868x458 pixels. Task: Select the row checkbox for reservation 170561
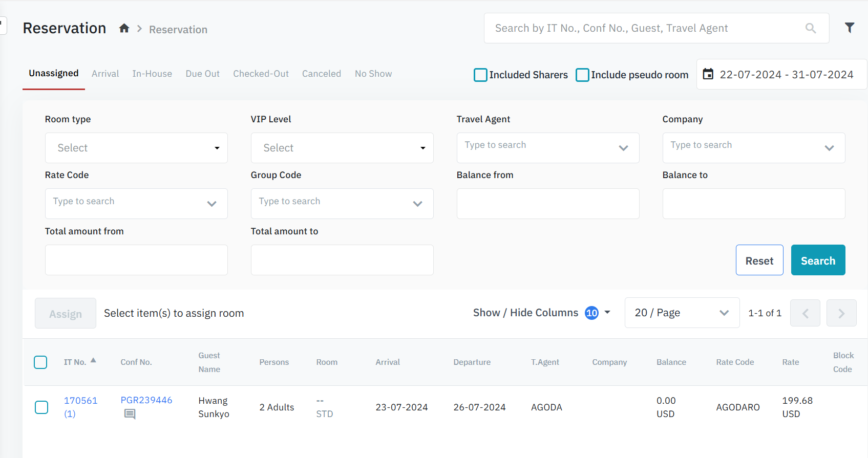pos(41,407)
